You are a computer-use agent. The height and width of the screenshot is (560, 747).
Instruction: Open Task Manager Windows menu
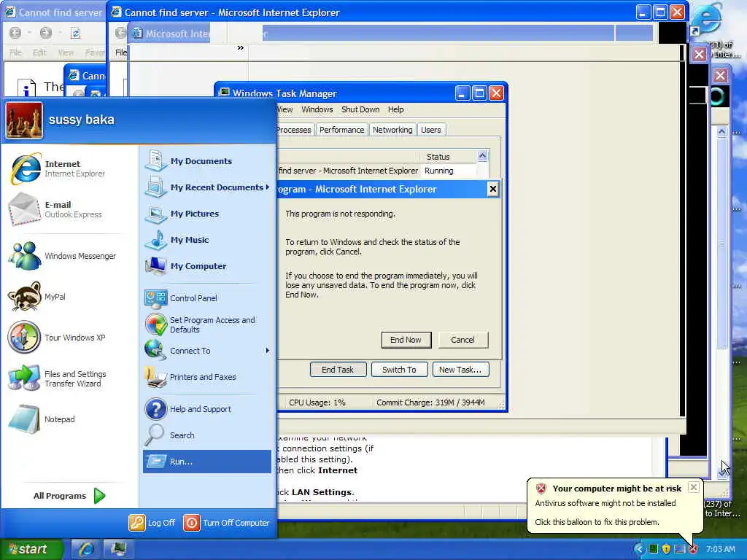click(317, 109)
